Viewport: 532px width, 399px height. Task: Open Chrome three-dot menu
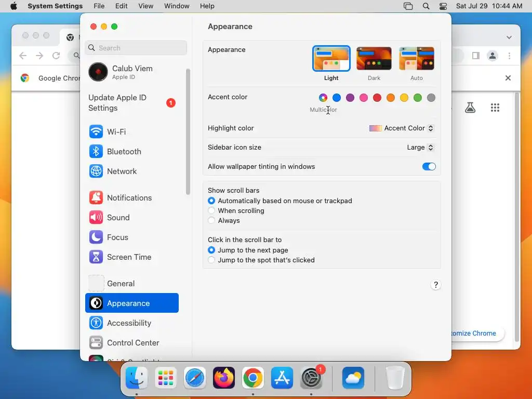[x=509, y=56]
